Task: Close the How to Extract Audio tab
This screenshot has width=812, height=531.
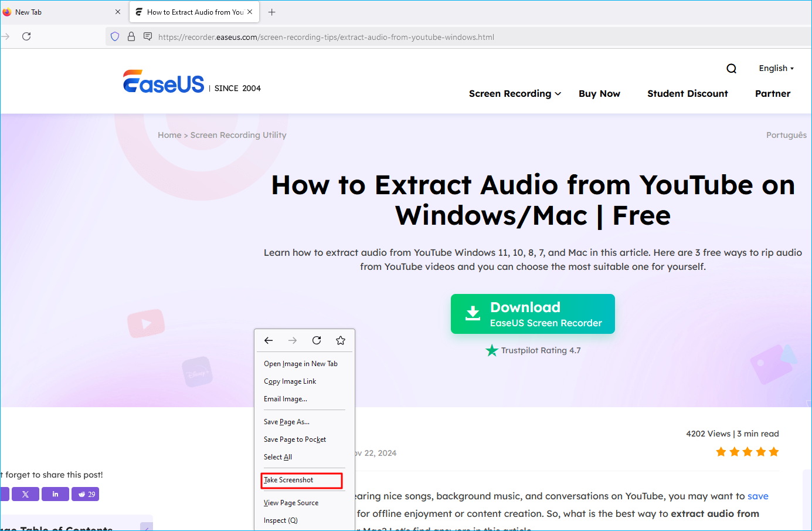Action: (x=250, y=12)
